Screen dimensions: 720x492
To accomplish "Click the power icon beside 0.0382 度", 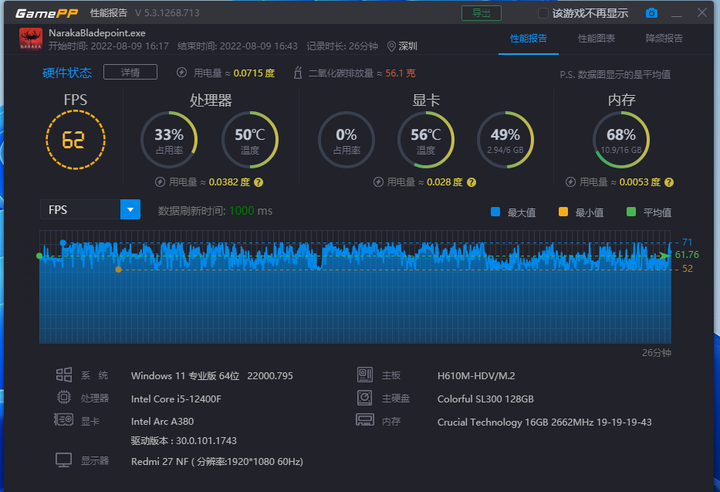I will [x=160, y=182].
